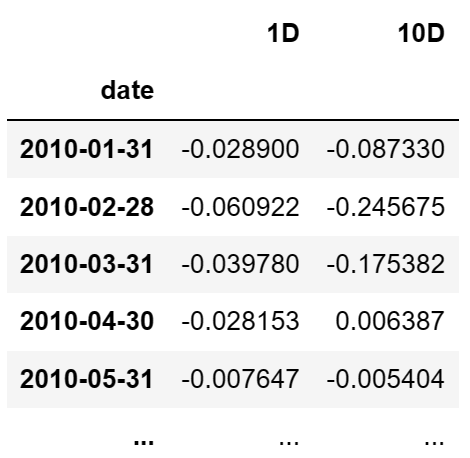Click the 10D value -0.087330
The height and width of the screenshot is (458, 470).
pos(386,149)
